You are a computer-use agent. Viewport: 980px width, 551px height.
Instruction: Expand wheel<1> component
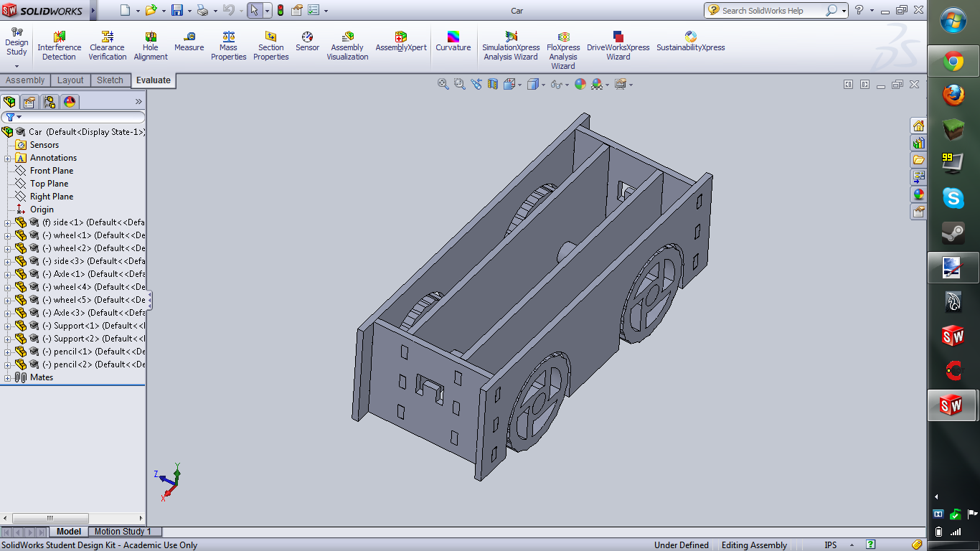point(7,235)
